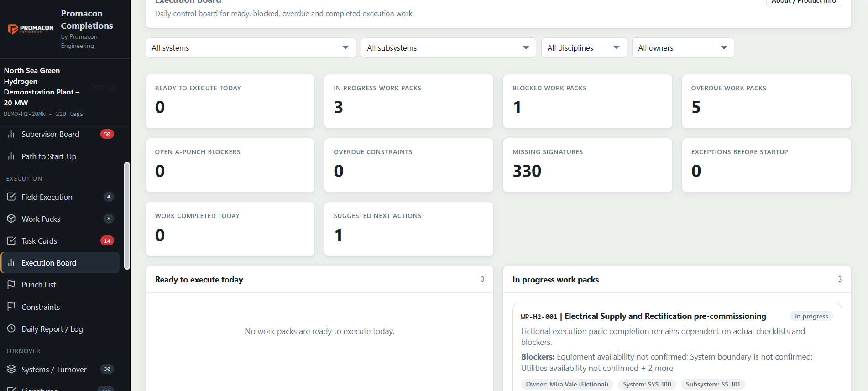Open the All systems dropdown
The width and height of the screenshot is (868, 391).
tap(251, 48)
